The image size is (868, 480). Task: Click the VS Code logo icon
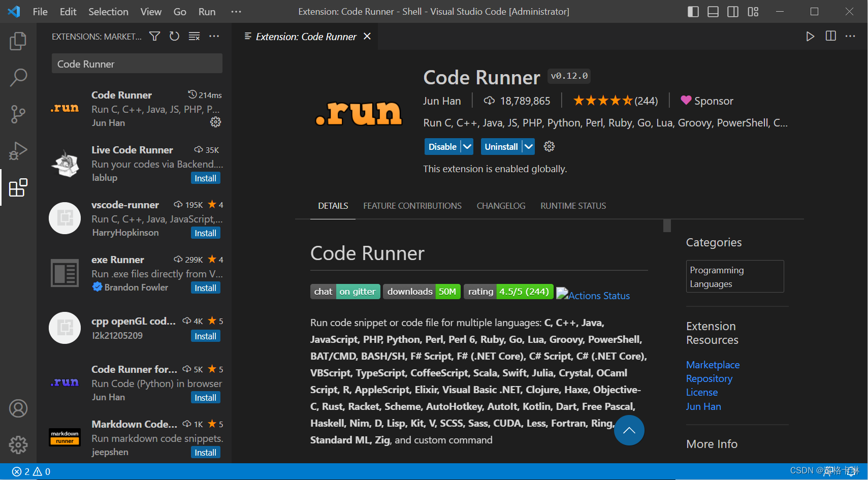click(x=14, y=12)
